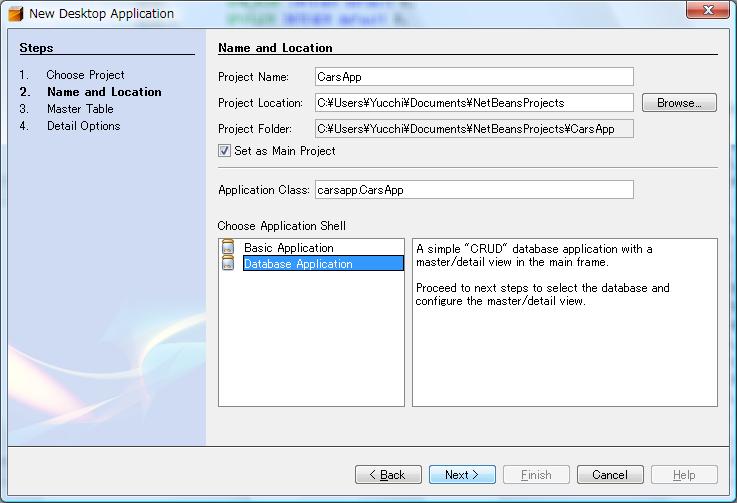Focus the Project Location text field
The height and width of the screenshot is (503, 737).
tap(473, 103)
